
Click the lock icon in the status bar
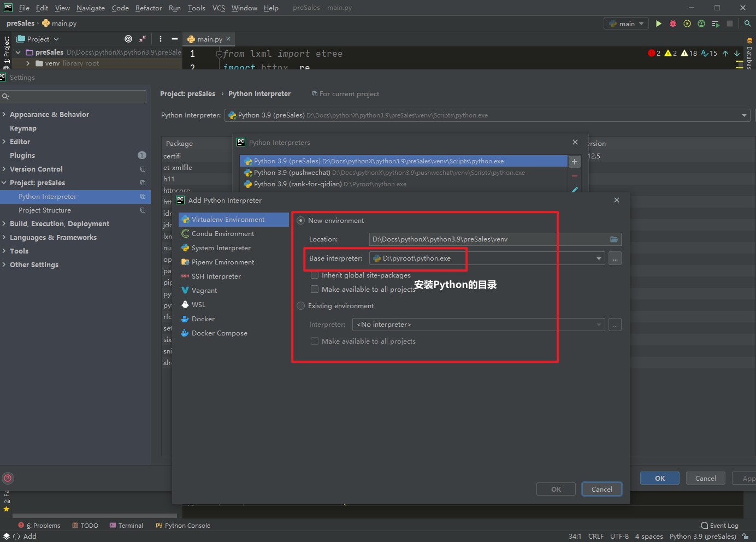[745, 537]
